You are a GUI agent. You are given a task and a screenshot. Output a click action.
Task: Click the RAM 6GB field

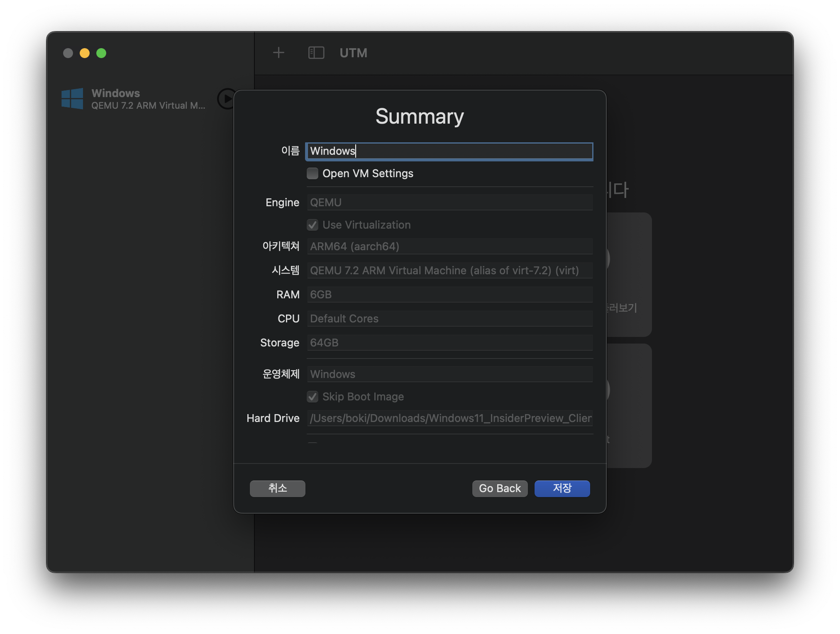(x=449, y=295)
